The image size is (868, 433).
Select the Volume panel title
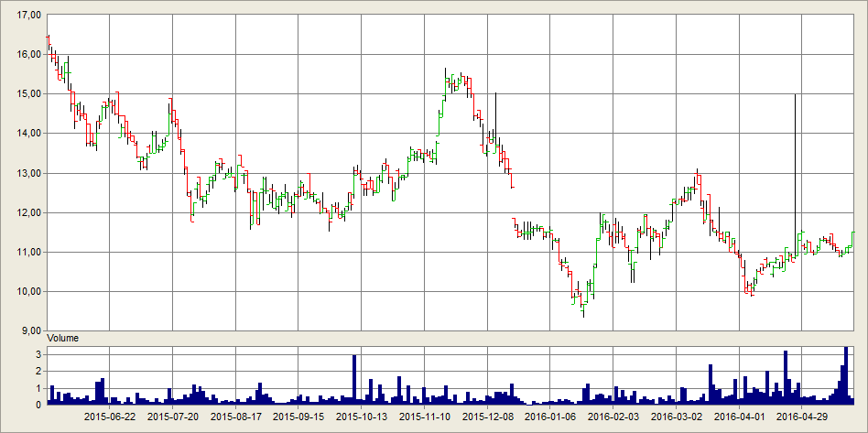tap(62, 338)
